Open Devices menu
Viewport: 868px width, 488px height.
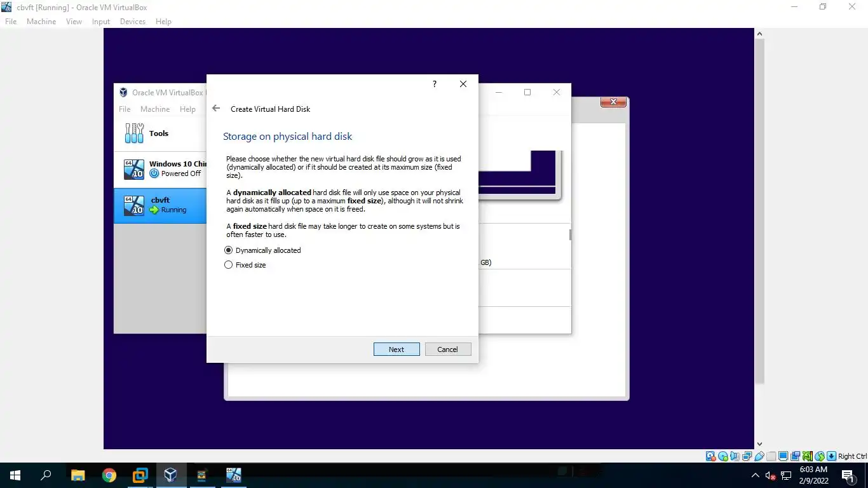coord(133,22)
